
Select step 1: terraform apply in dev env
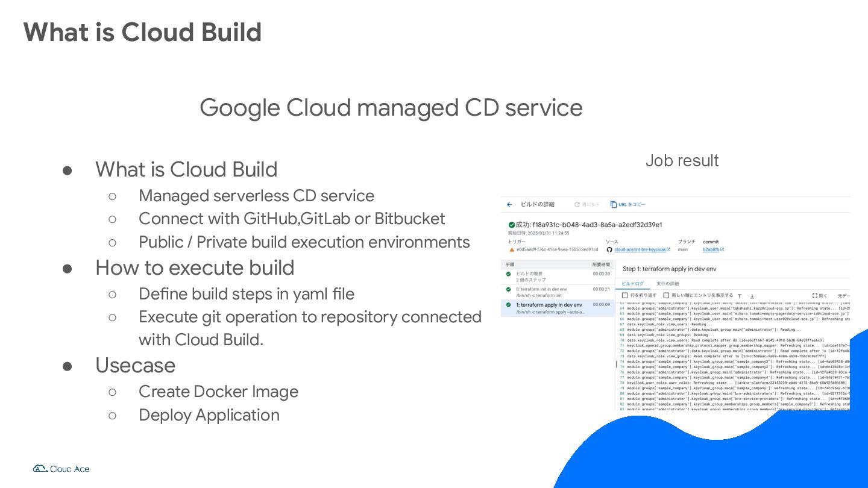tap(558, 308)
